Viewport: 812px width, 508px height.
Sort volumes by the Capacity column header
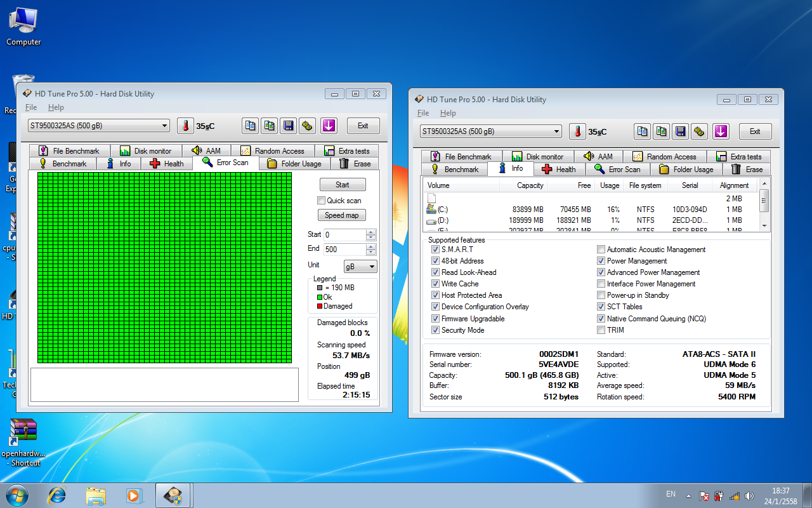click(x=523, y=185)
